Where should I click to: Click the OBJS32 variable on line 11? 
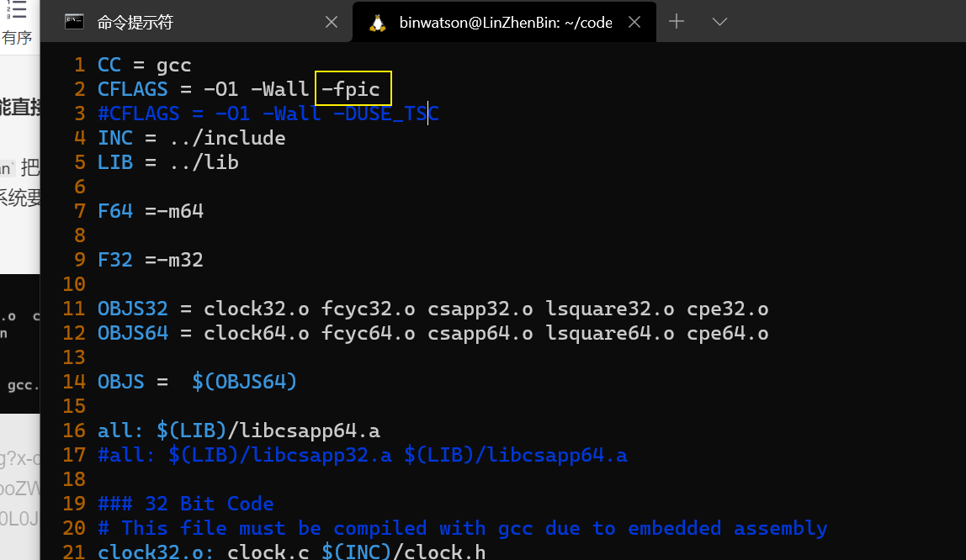(132, 308)
